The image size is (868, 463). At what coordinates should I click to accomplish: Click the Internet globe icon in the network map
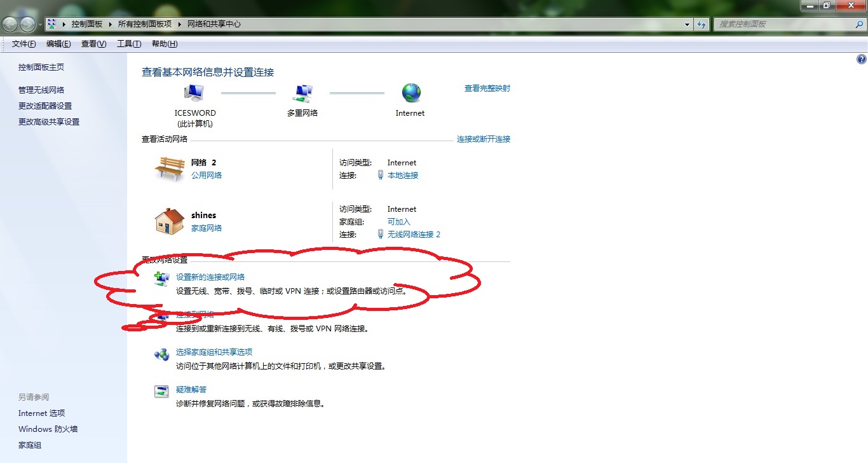pos(410,93)
